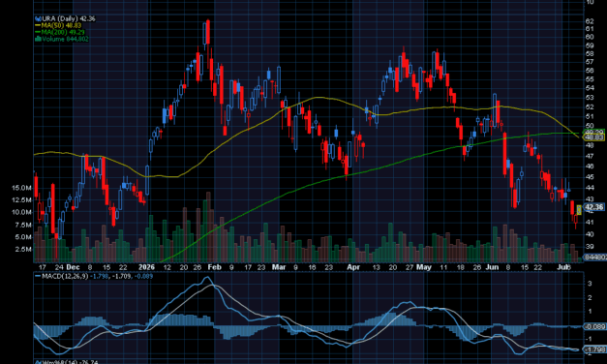
Task: Click the Volume bars legend icon
Action: [38, 39]
